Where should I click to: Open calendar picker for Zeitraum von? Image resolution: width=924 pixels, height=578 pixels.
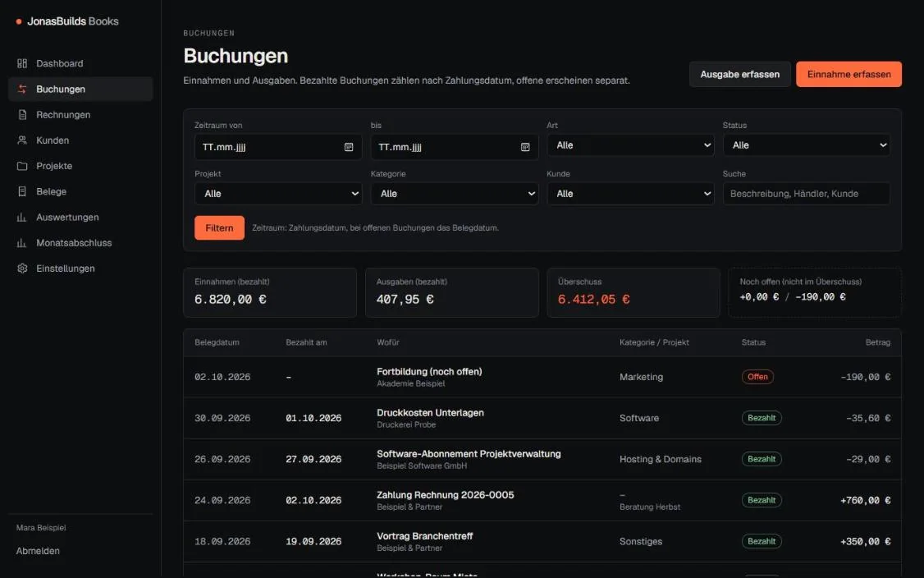pyautogui.click(x=349, y=147)
